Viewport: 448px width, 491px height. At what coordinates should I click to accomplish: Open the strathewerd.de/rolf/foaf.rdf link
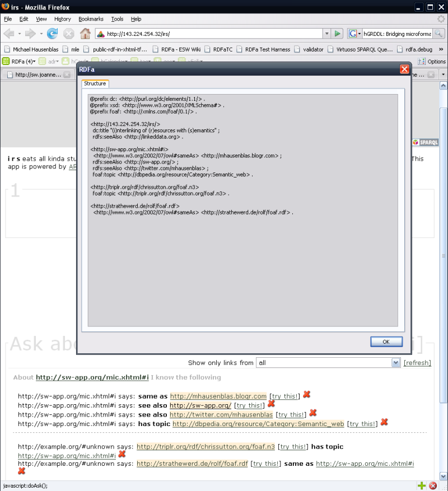pyautogui.click(x=192, y=464)
